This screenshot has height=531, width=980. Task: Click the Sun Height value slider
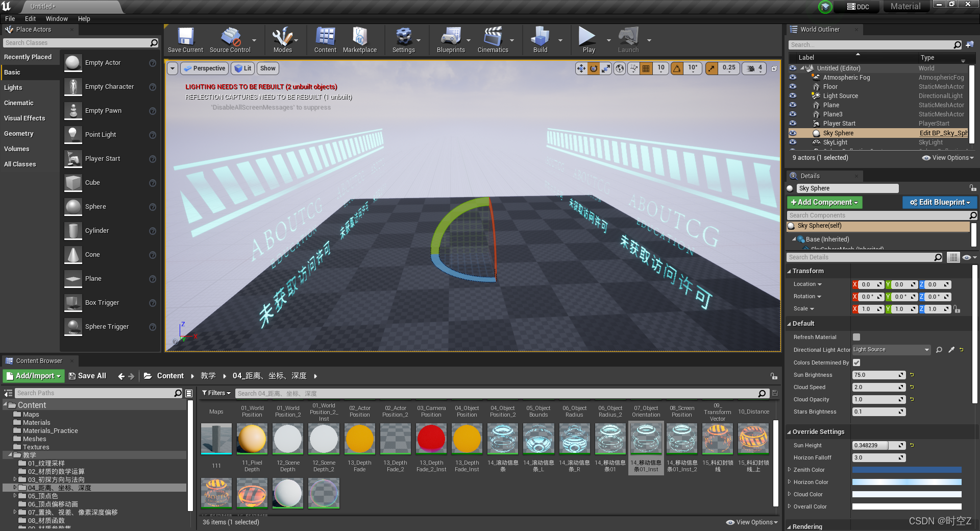878,445
